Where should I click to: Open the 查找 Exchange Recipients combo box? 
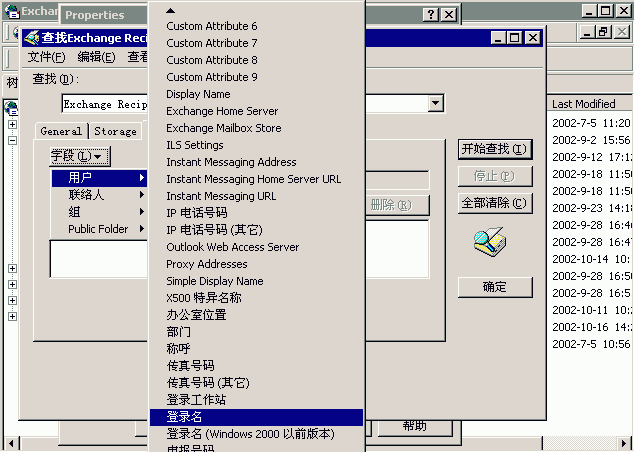click(436, 103)
